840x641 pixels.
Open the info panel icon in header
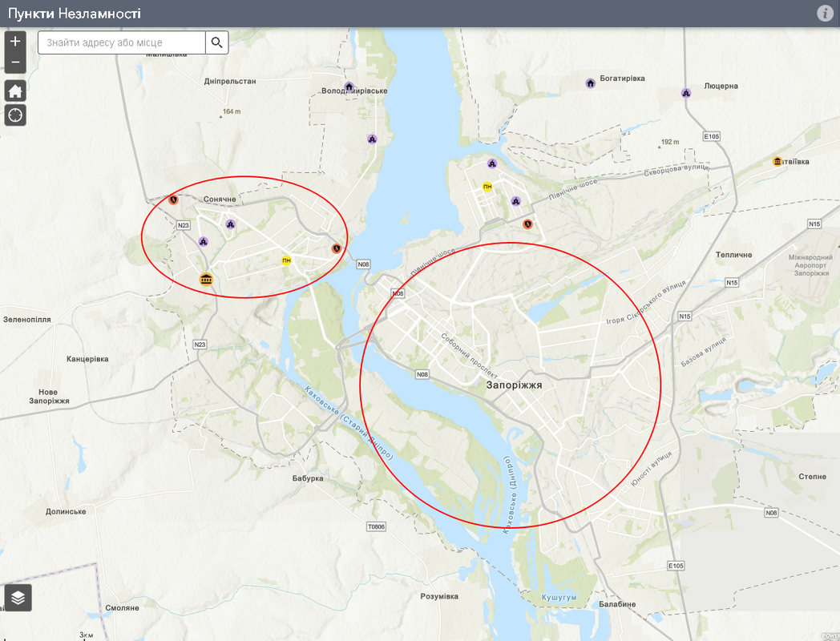(825, 14)
